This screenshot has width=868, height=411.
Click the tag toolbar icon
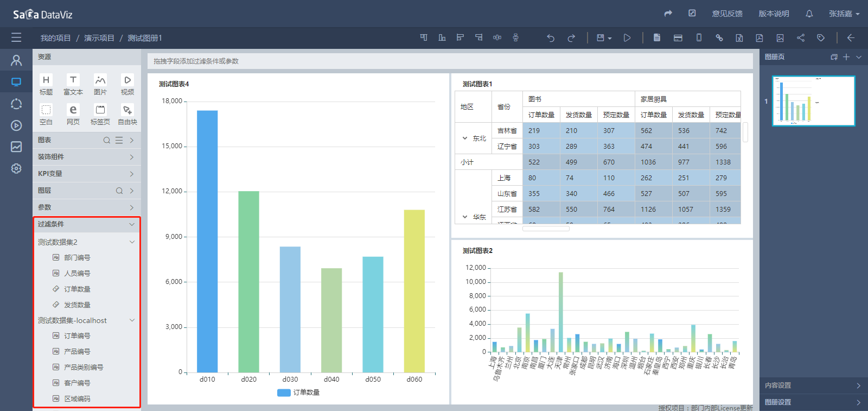click(x=821, y=37)
